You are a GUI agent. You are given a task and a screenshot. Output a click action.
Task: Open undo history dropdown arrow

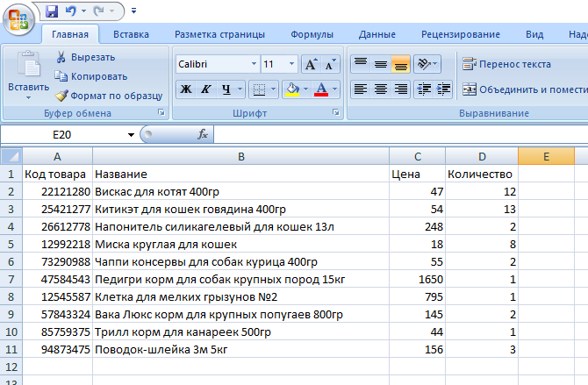[x=83, y=11]
